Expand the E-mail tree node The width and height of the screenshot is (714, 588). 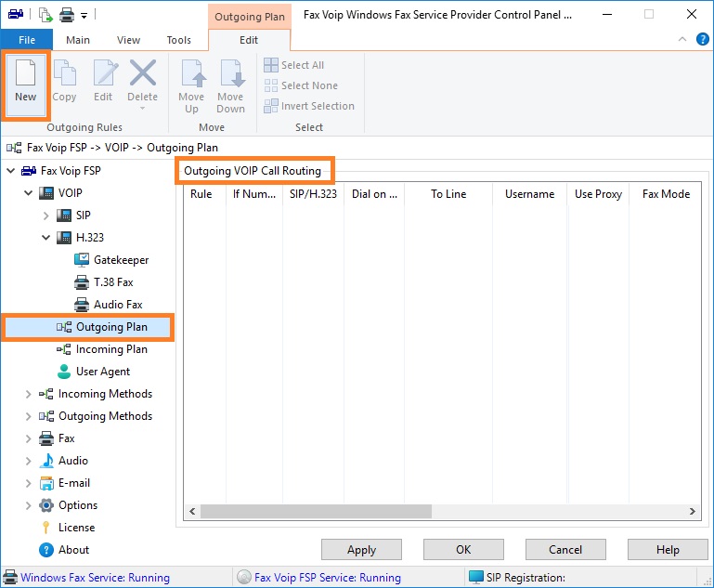coord(28,483)
